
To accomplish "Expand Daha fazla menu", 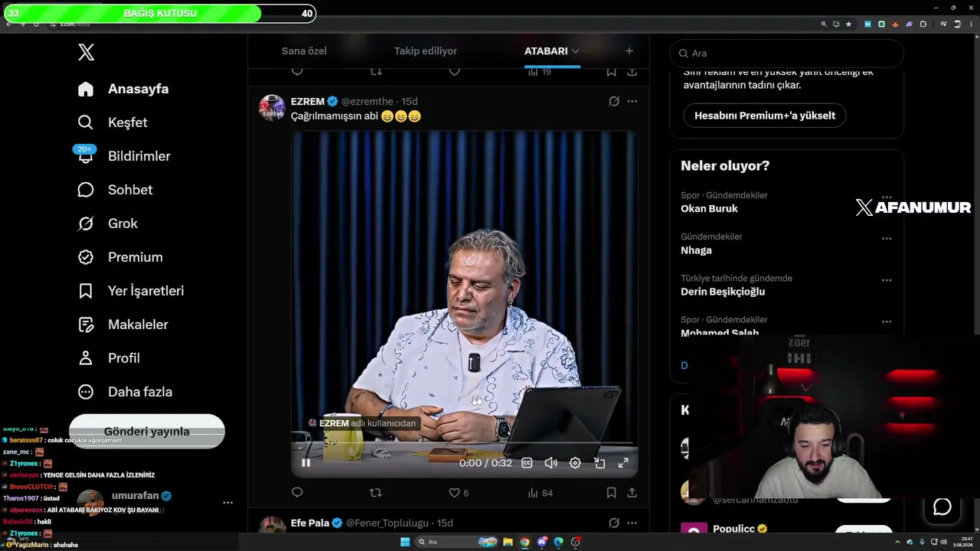I will pyautogui.click(x=125, y=392).
